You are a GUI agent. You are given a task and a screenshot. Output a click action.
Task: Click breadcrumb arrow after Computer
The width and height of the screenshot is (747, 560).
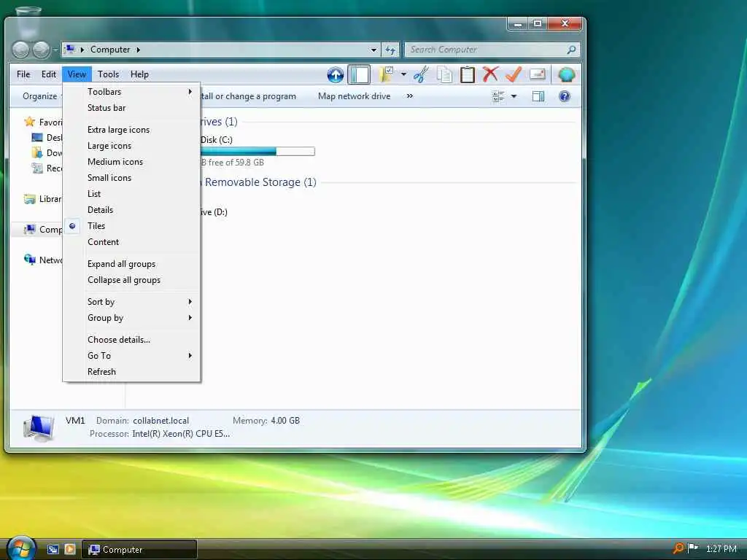[x=138, y=50]
